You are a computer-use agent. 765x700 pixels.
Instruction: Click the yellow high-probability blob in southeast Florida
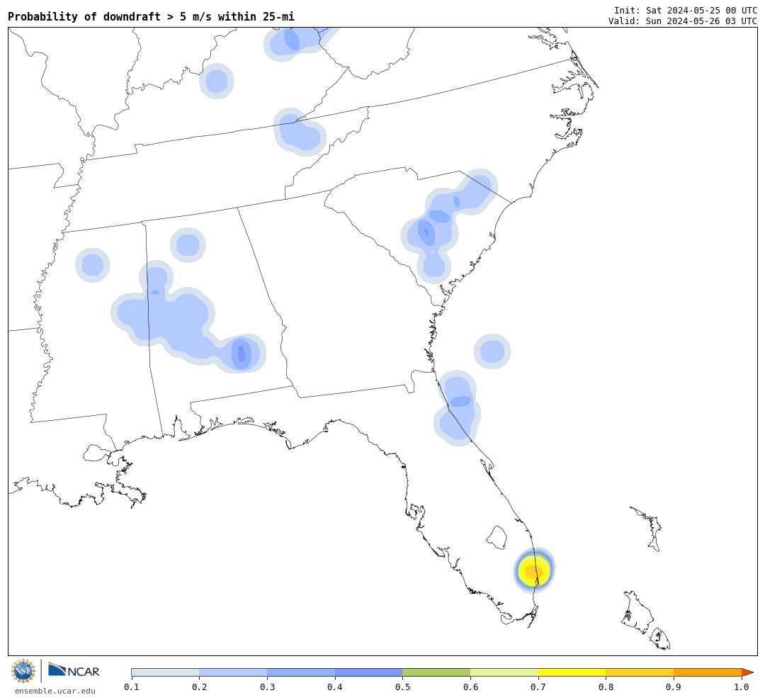coord(534,570)
